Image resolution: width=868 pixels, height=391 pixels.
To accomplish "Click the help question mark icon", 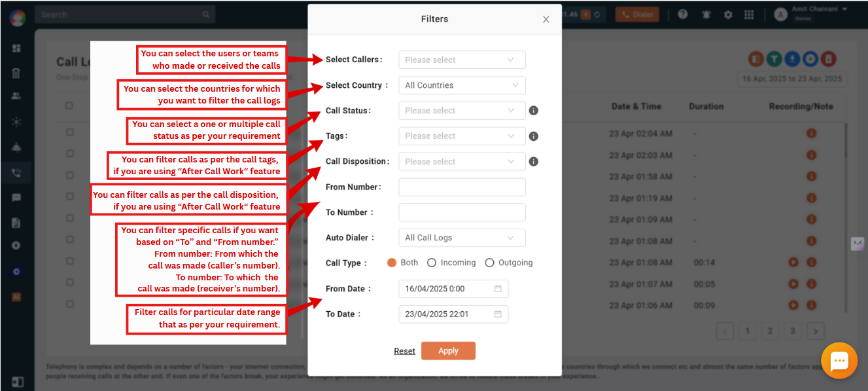I will coord(683,14).
